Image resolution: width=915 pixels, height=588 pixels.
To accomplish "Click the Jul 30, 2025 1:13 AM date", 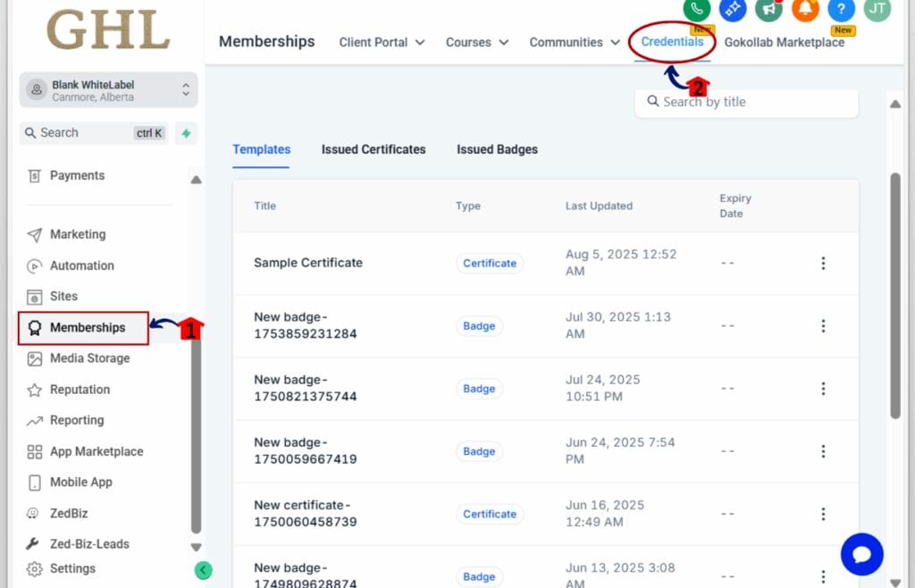I will (x=618, y=325).
